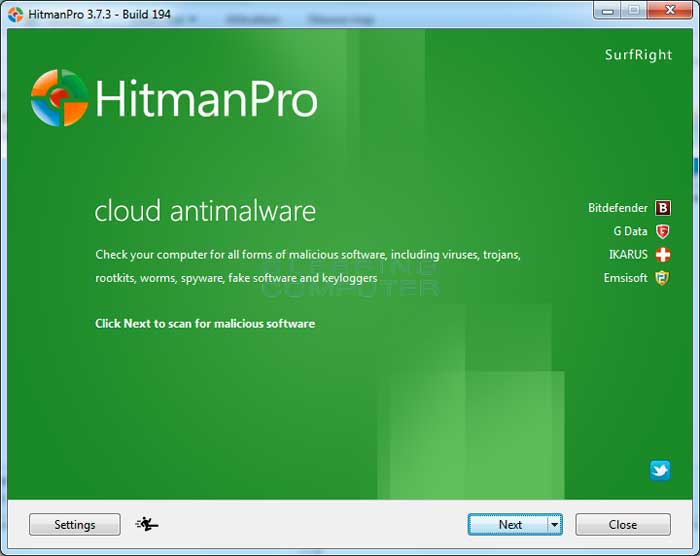This screenshot has width=700, height=556.
Task: Open the Settings dialog
Action: (x=75, y=524)
